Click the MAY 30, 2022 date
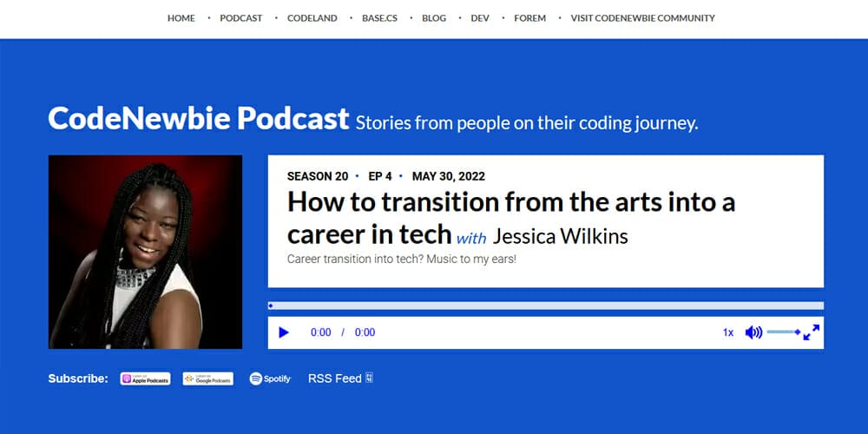Image resolution: width=868 pixels, height=434 pixels. (x=449, y=176)
